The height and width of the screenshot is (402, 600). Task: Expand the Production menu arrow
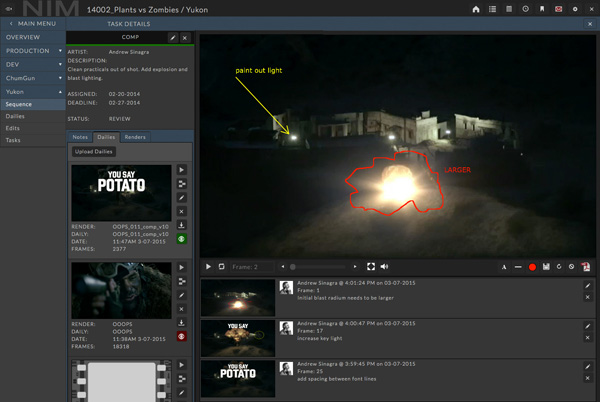(x=60, y=50)
